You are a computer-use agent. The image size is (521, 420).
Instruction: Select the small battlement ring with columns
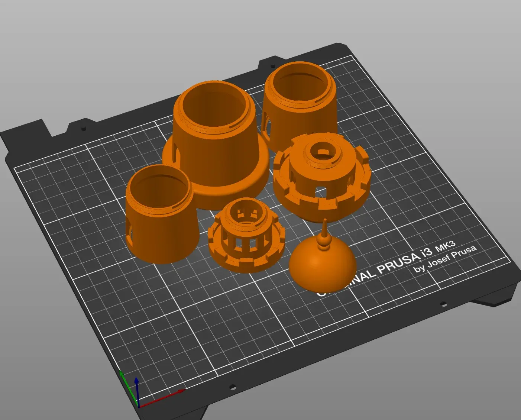[x=247, y=235]
